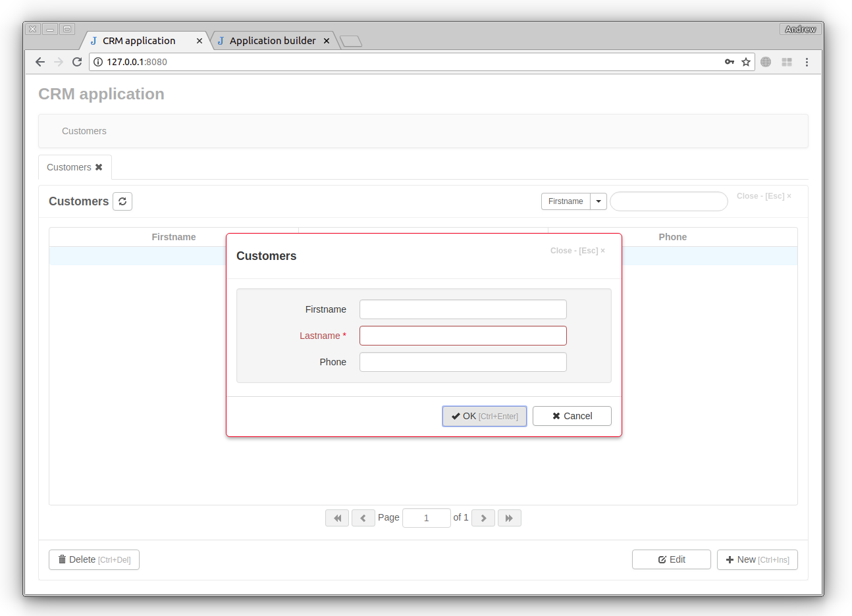Sort by Phone column header
Viewport: 852px width, 616px height.
pos(673,237)
